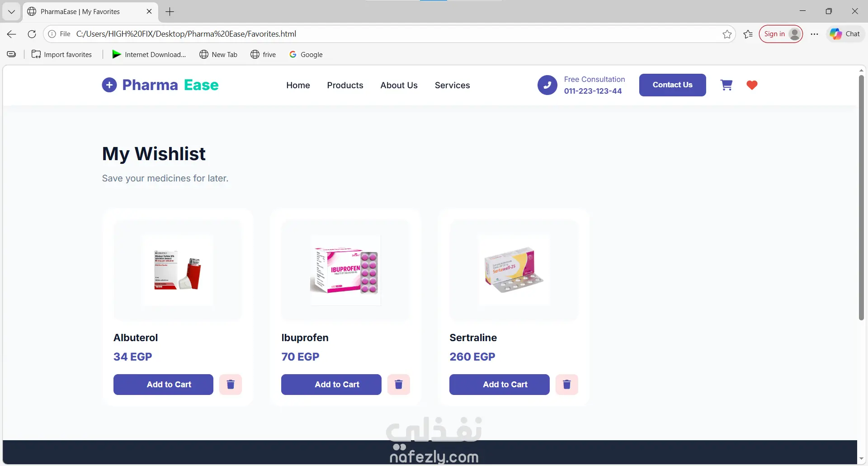The image size is (868, 466).
Task: Open browser settings three-dots menu
Action: pos(814,34)
